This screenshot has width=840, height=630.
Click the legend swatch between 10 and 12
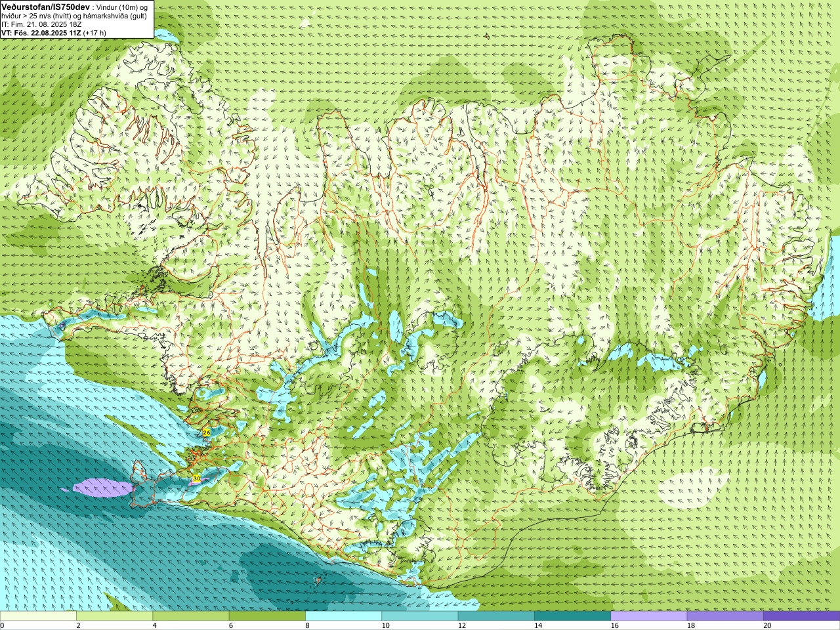(x=419, y=616)
